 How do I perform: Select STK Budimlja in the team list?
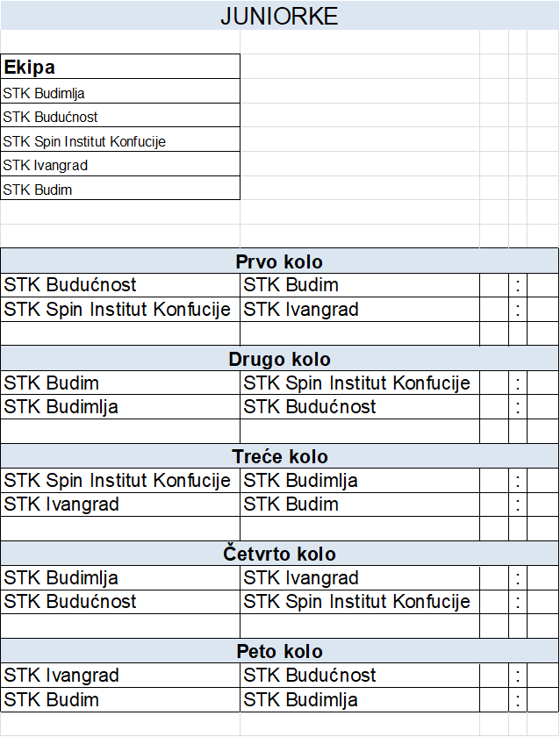[120, 91]
